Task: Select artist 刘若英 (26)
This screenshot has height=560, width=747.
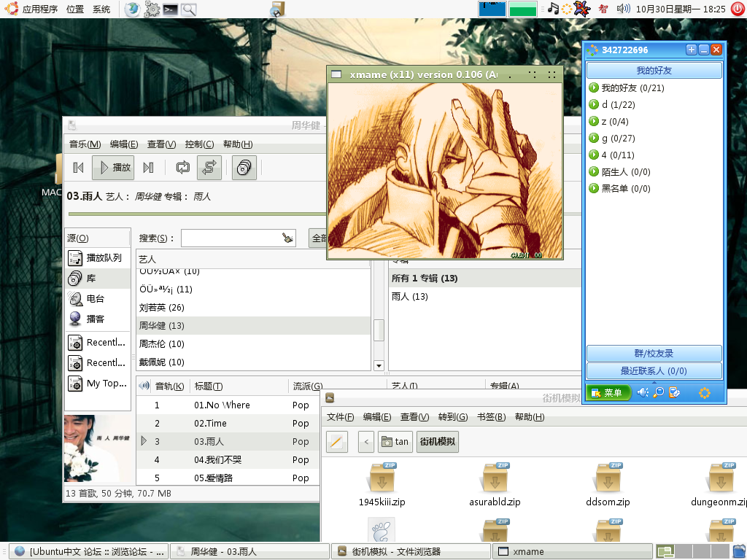Action: (x=253, y=308)
